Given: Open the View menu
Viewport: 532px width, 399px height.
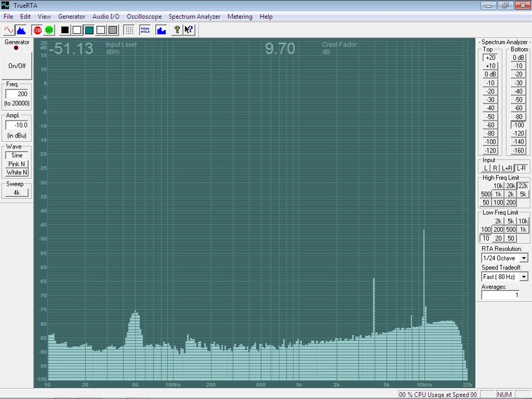Looking at the screenshot, I should (x=44, y=17).
